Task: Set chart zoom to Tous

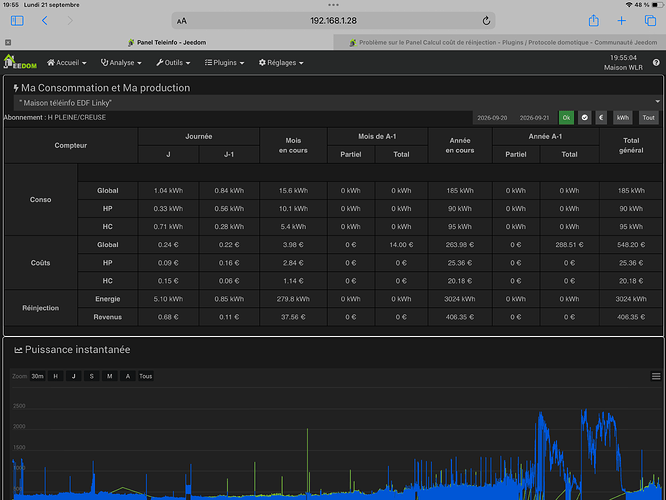Action: point(146,376)
